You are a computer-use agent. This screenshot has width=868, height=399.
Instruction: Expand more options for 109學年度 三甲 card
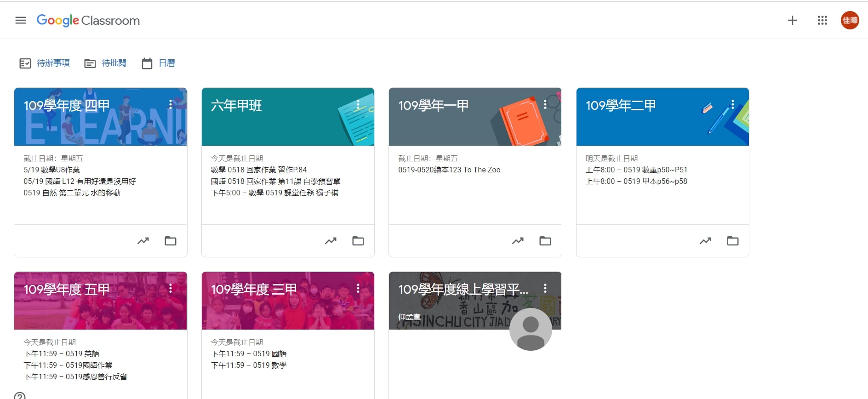point(358,288)
